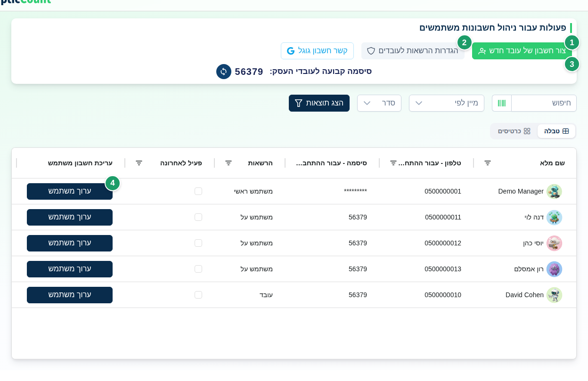Open filter menu for the טלפון column

393,163
